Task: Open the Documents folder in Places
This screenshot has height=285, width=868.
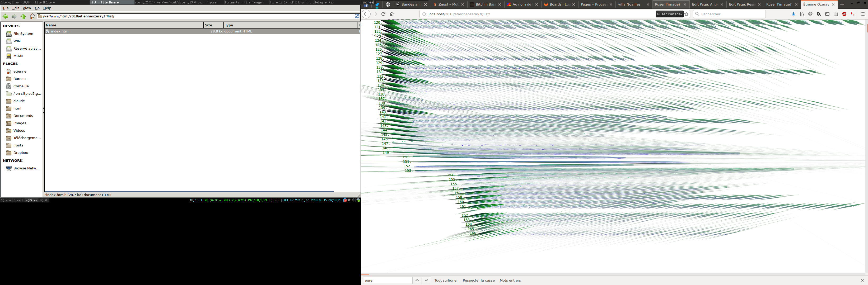Action: click(23, 116)
